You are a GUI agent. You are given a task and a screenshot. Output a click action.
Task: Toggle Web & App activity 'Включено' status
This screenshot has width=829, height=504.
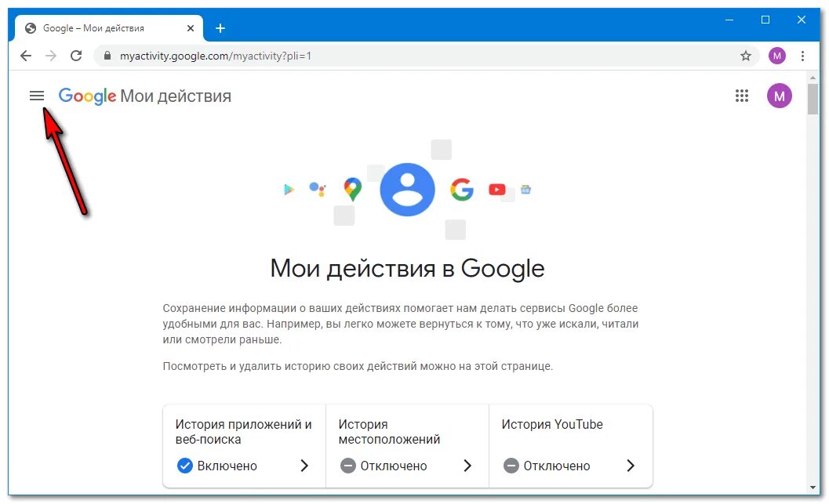point(216,466)
